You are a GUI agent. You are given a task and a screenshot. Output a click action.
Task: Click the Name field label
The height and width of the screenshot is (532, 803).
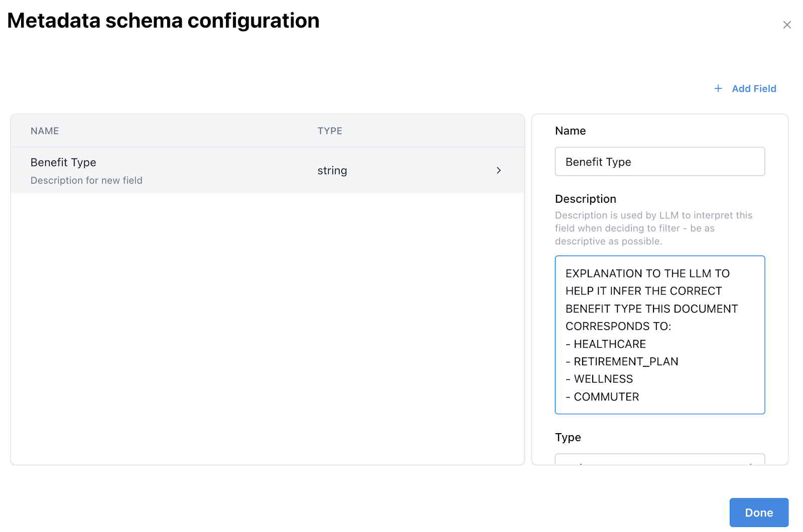(x=570, y=131)
